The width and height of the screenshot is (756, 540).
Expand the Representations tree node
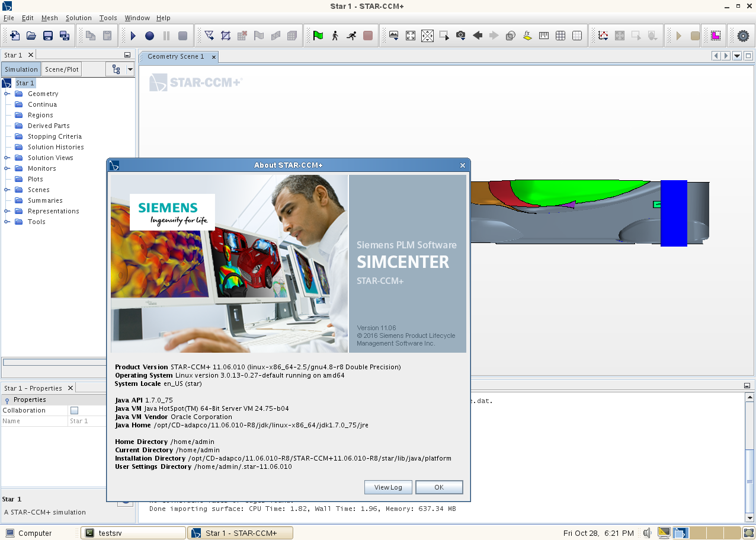(7, 211)
